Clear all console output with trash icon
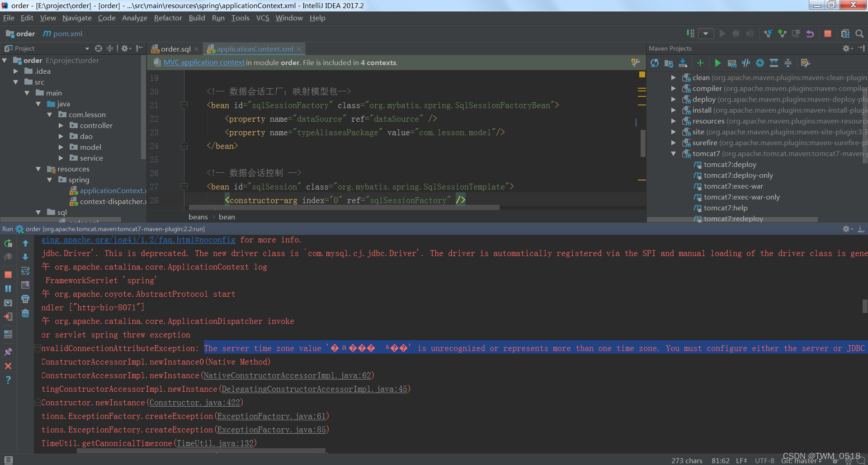The width and height of the screenshot is (868, 465). pyautogui.click(x=25, y=313)
